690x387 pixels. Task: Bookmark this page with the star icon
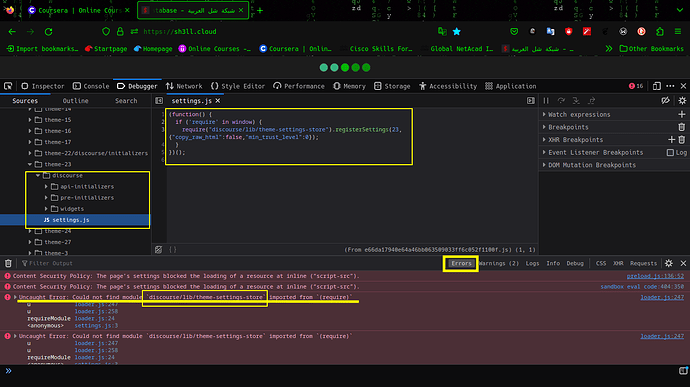tap(457, 32)
